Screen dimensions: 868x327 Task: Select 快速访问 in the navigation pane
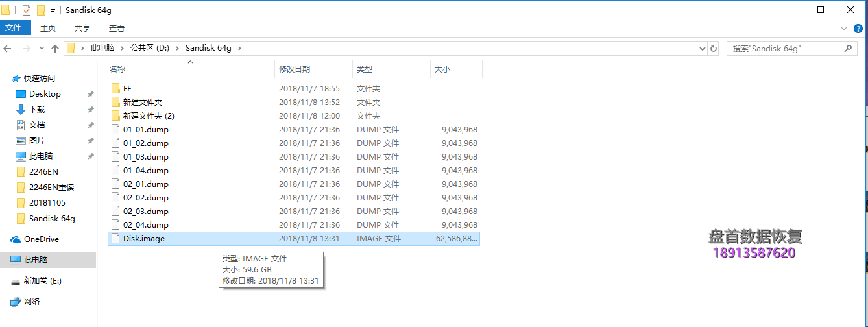[40, 78]
